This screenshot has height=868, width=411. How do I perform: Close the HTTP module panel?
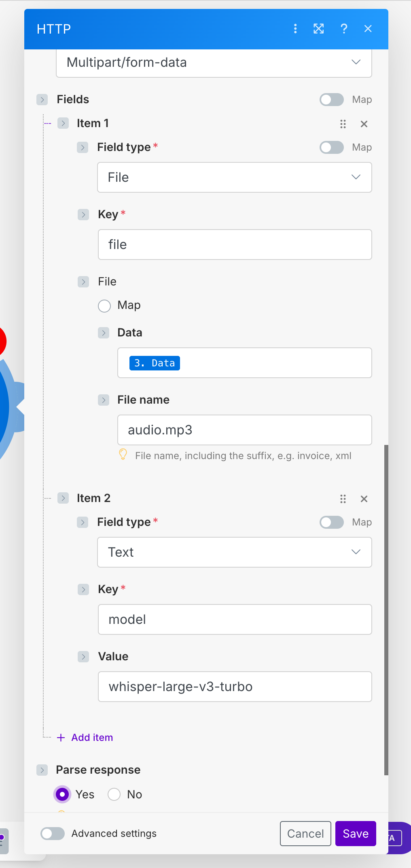coord(368,29)
